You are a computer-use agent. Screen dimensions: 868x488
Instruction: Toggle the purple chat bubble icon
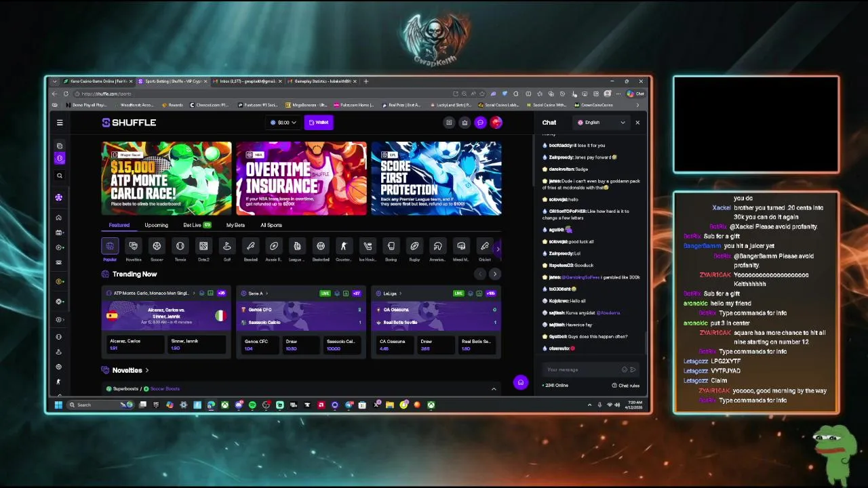480,123
